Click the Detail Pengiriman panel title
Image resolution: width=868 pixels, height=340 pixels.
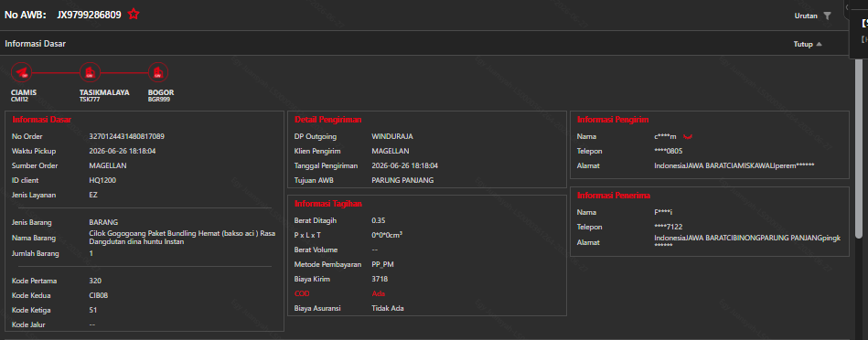tap(328, 120)
